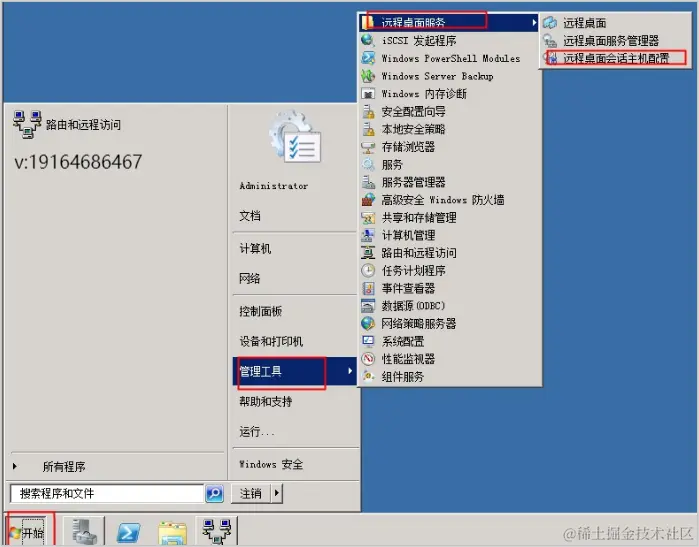Click the 注销 log off button

tap(251, 493)
